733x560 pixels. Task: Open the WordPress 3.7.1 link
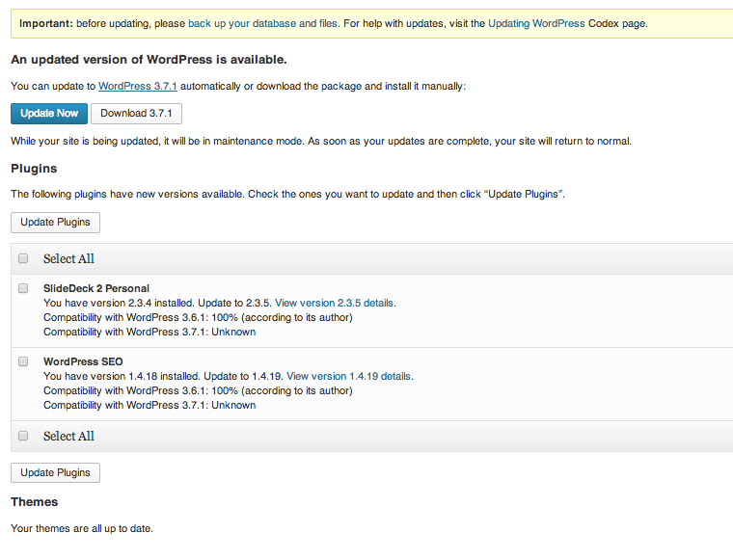(137, 87)
